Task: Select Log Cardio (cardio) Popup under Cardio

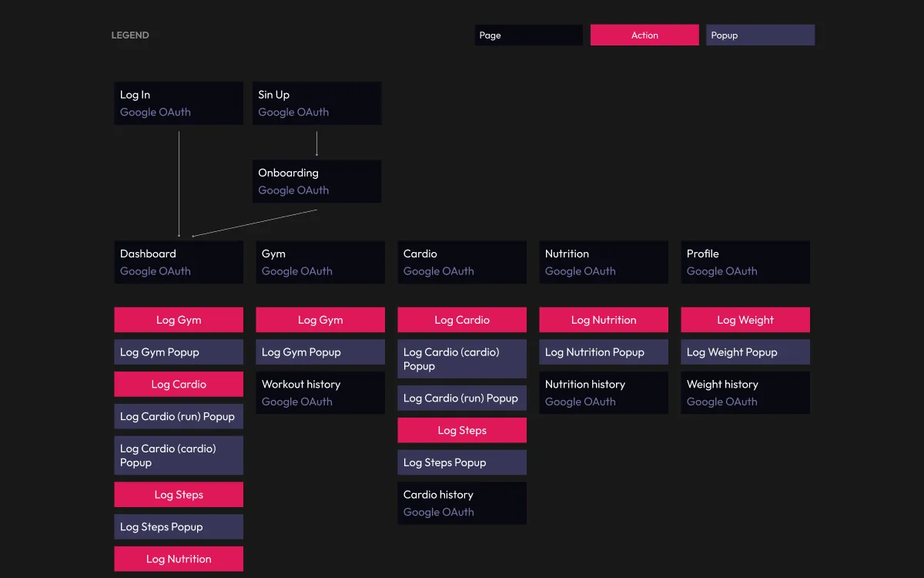Action: tap(462, 359)
